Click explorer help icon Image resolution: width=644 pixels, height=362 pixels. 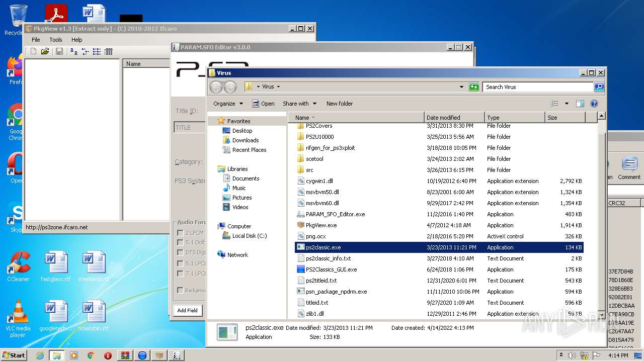tap(594, 104)
